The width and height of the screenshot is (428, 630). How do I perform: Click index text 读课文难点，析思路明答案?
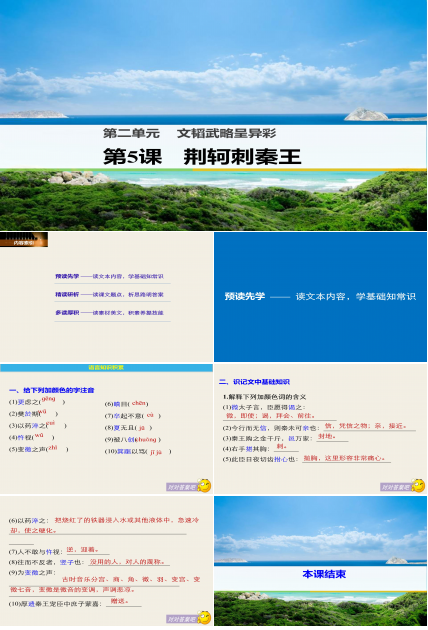[128, 295]
